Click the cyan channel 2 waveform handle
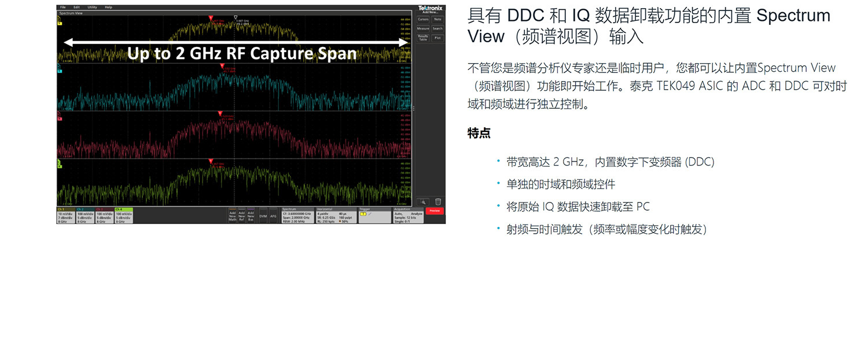This screenshot has width=868, height=360. [59, 71]
